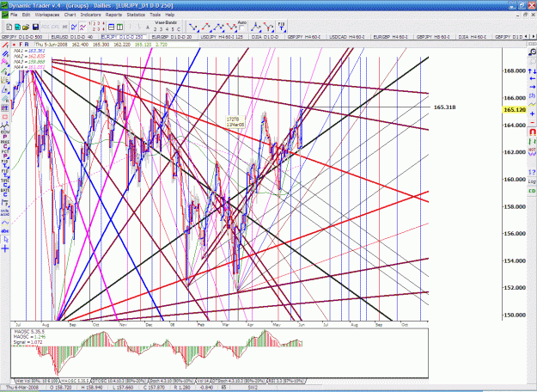Click the horizontal window split icon
Viewport: 537px width, 392px height.
(112, 27)
